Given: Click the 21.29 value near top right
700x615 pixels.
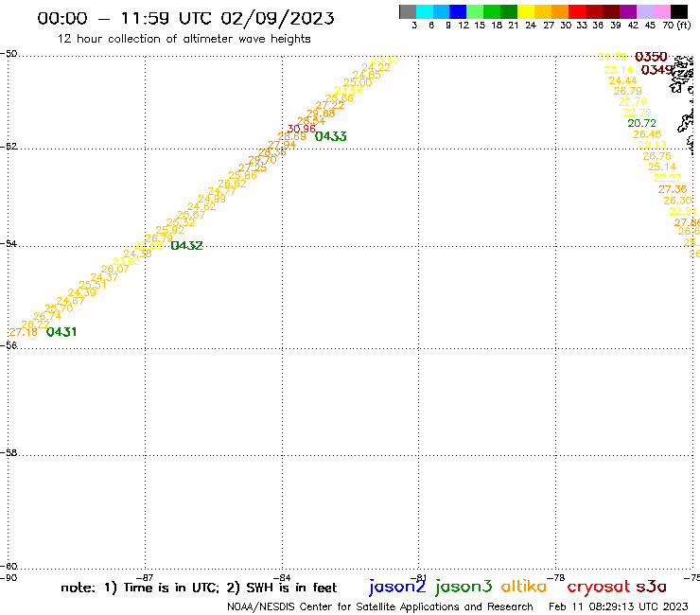Looking at the screenshot, I should 612,57.
